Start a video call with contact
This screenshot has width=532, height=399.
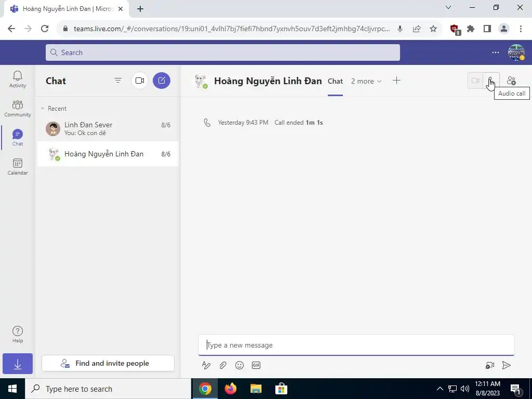click(x=476, y=81)
